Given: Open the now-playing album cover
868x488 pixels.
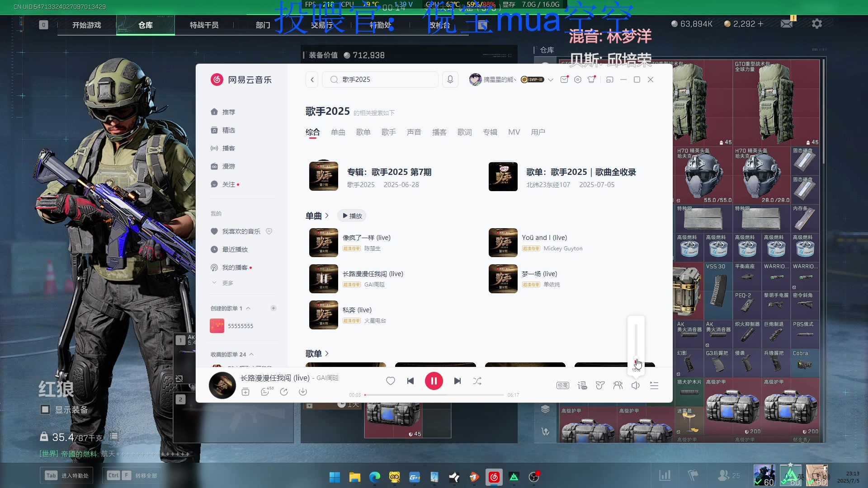Looking at the screenshot, I should tap(222, 385).
